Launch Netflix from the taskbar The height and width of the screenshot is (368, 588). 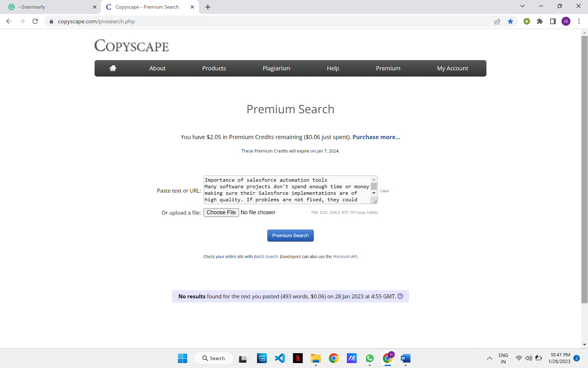pos(298,359)
